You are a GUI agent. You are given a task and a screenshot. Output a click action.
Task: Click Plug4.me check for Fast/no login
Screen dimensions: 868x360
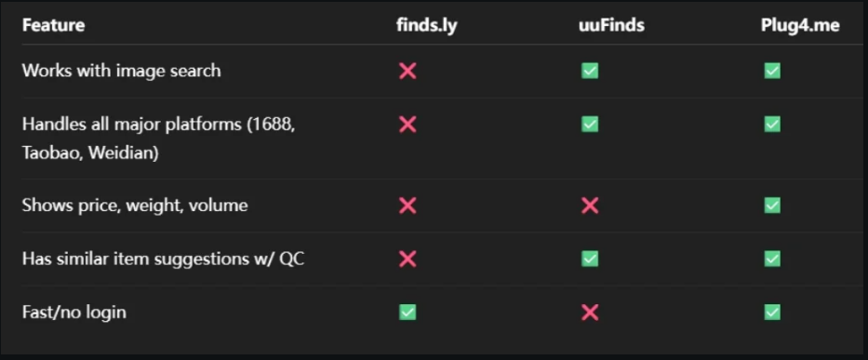click(x=772, y=313)
